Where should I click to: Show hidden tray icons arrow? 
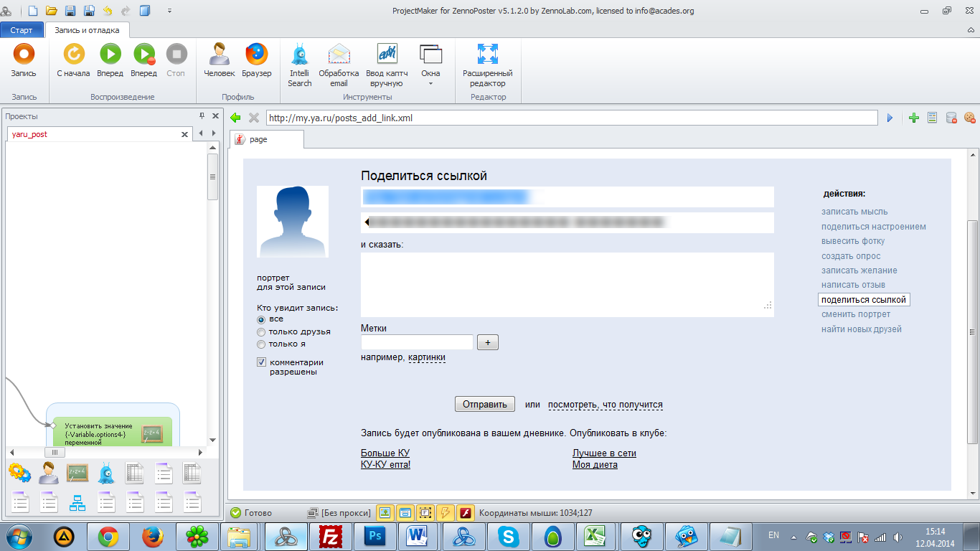[794, 537]
